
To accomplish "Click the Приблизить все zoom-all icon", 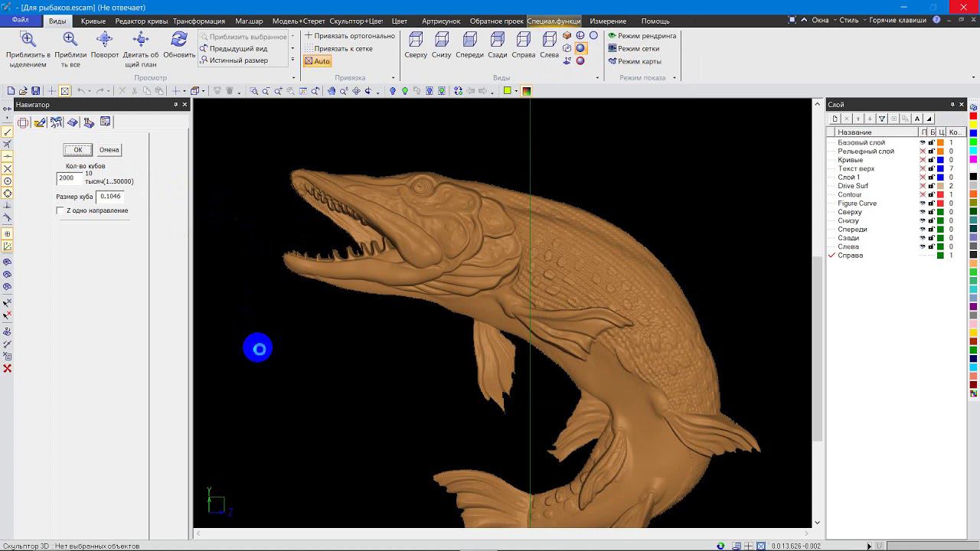I will pyautogui.click(x=70, y=39).
